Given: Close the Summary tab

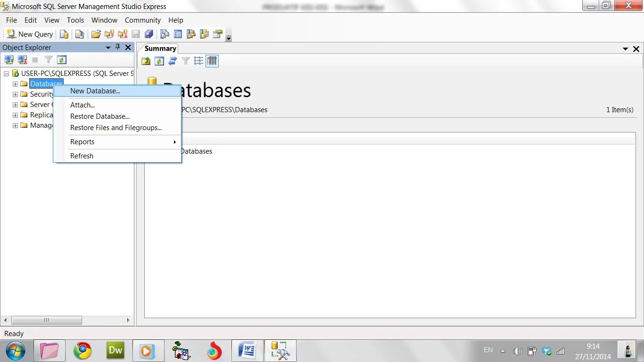Looking at the screenshot, I should coord(636,49).
